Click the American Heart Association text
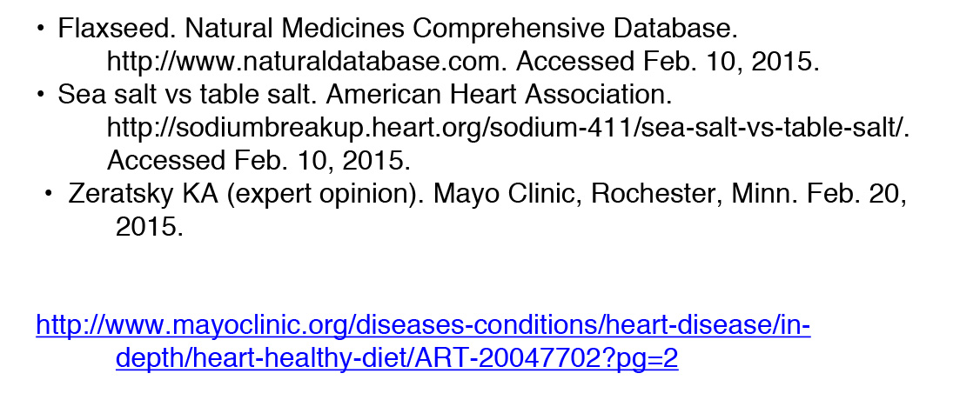The image size is (980, 420). pyautogui.click(x=499, y=95)
